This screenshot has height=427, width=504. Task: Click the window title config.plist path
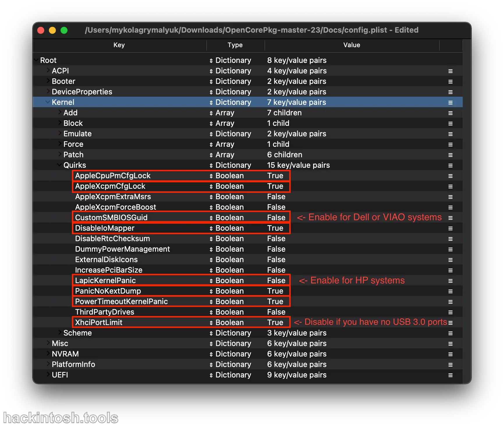click(252, 30)
